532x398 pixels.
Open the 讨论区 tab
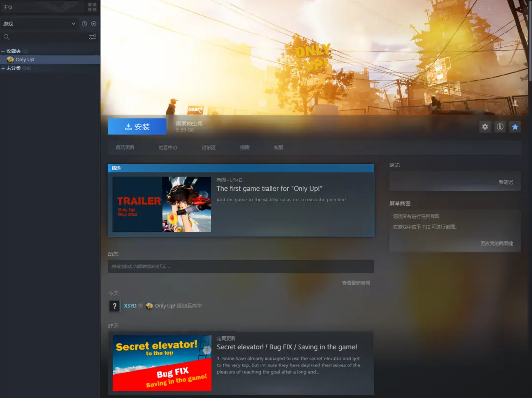click(209, 147)
